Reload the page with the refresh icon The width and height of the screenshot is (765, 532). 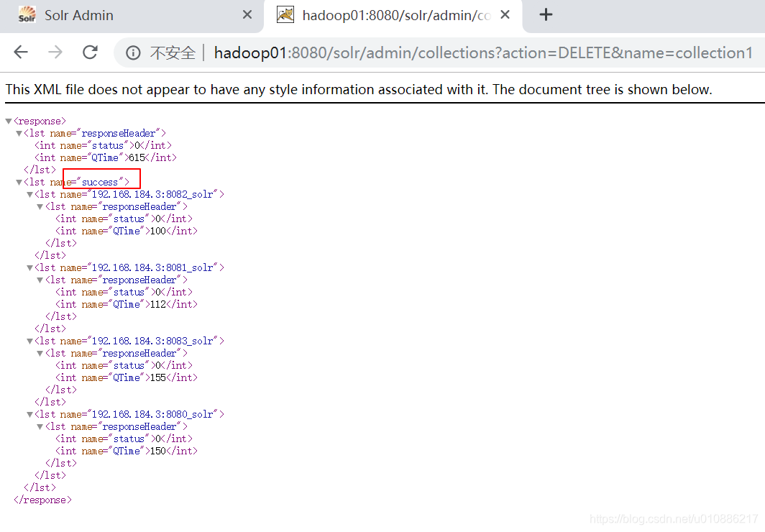coord(91,52)
